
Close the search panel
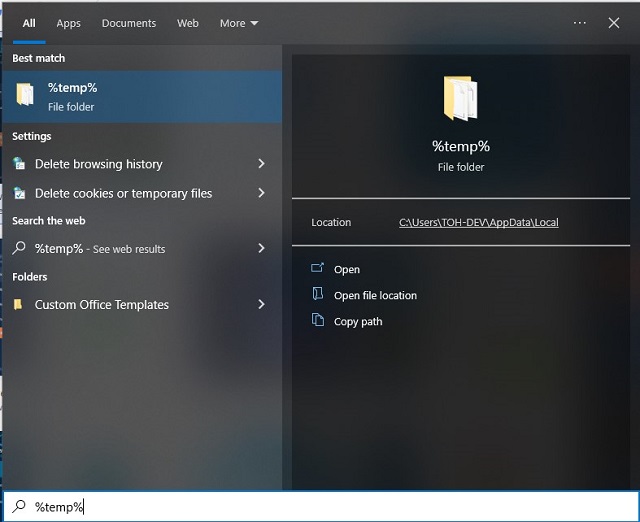[x=614, y=23]
